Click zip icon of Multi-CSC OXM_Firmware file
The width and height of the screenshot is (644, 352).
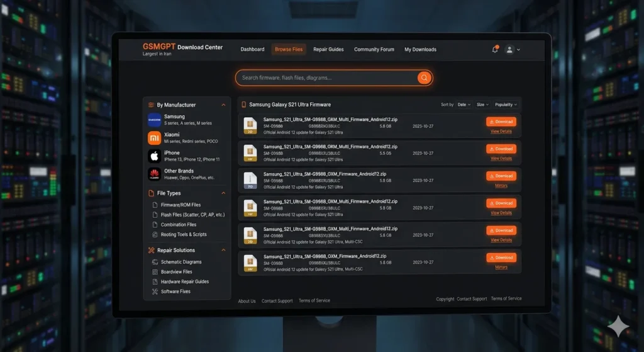coord(250,263)
